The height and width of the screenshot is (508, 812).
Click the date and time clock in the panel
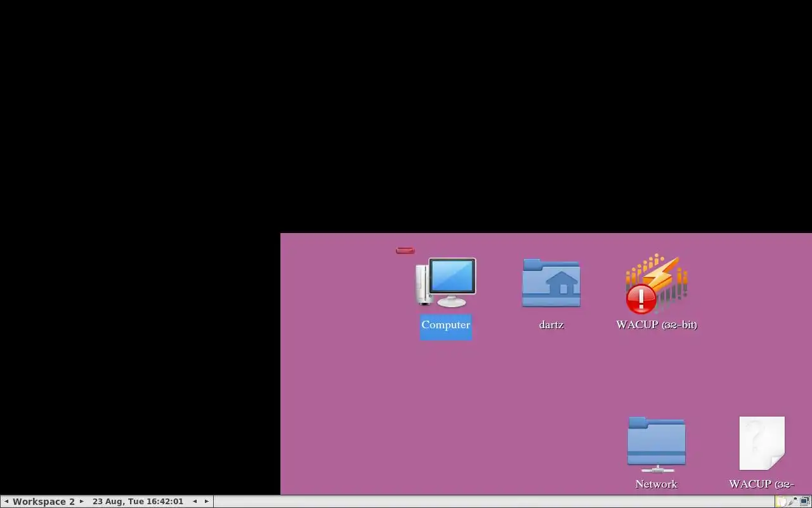pyautogui.click(x=138, y=502)
